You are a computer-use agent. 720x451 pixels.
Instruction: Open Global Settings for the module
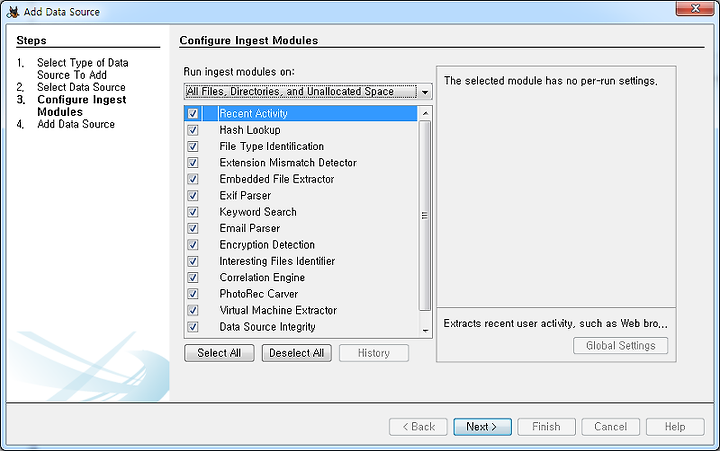[x=620, y=345]
